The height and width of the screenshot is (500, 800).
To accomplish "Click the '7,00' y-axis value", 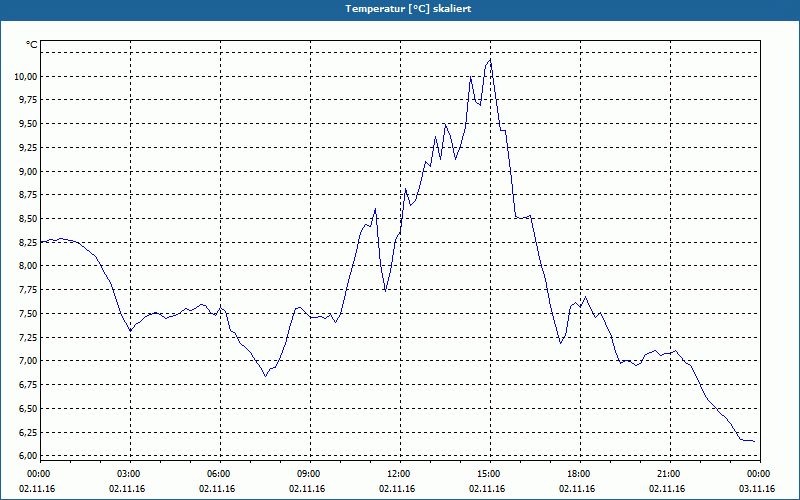I will 29,361.
